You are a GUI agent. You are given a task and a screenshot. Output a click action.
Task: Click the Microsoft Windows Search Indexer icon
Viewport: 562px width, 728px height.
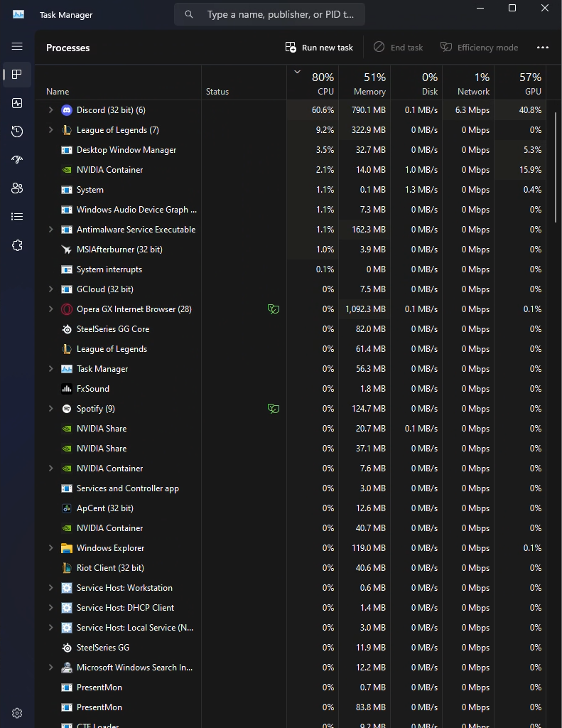67,667
